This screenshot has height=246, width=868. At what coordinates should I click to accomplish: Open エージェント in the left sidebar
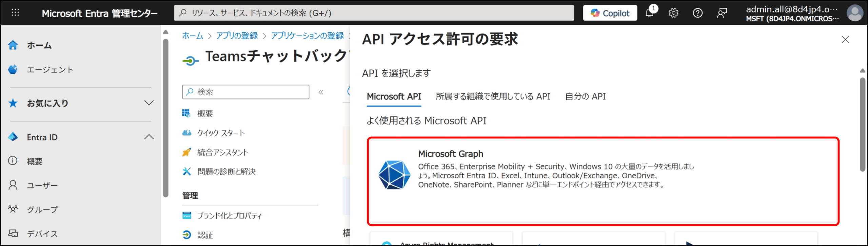click(50, 70)
